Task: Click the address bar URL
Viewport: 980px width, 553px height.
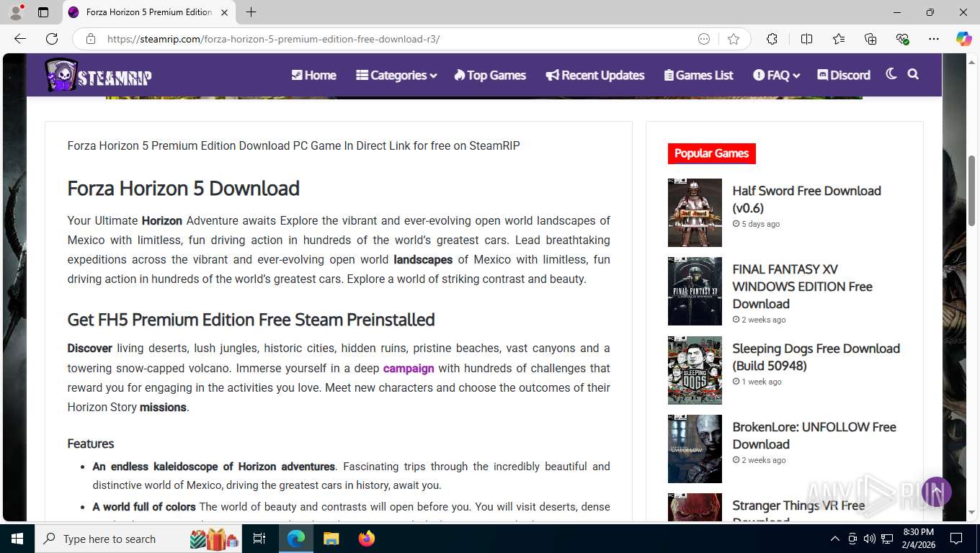Action: tap(273, 39)
